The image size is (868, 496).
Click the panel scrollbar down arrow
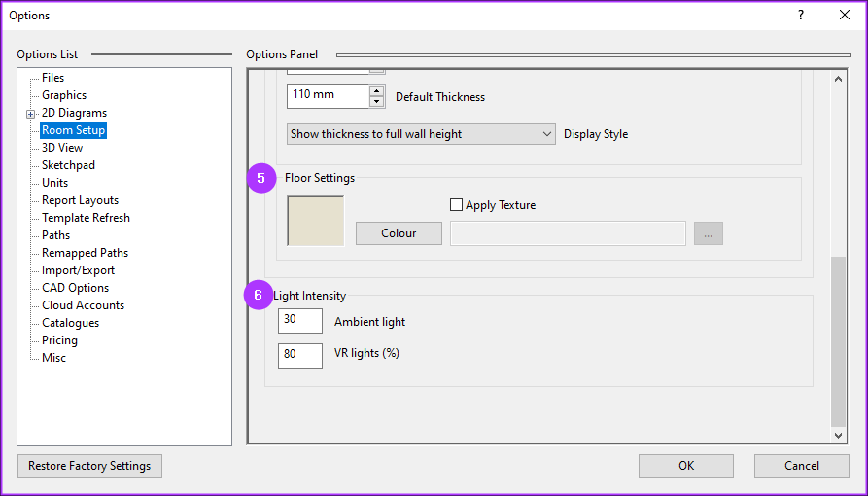[838, 436]
